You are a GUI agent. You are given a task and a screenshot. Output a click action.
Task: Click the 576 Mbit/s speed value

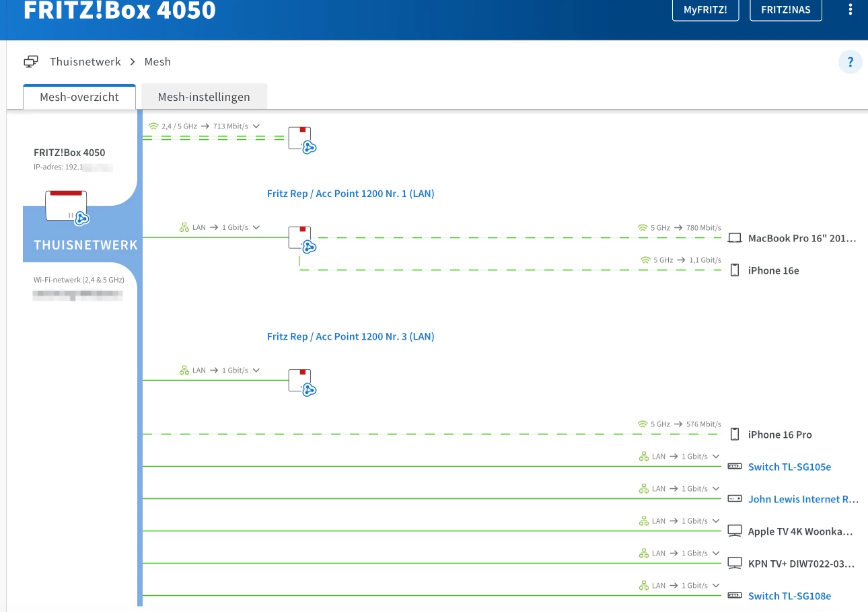[x=704, y=424]
